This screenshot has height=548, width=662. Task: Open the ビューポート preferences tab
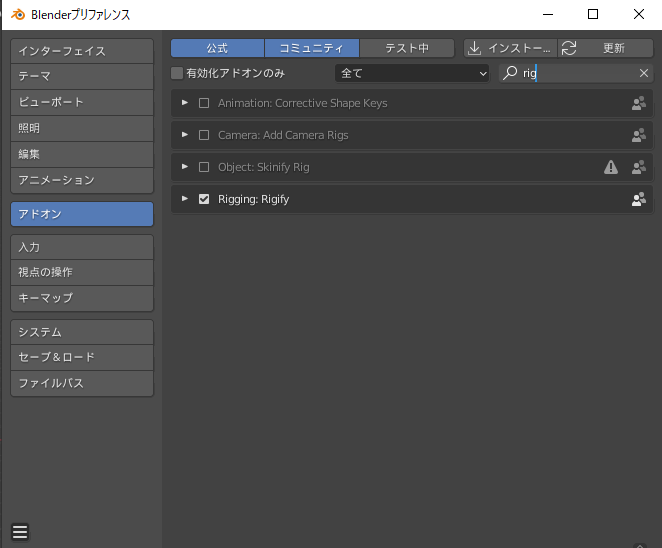[82, 102]
